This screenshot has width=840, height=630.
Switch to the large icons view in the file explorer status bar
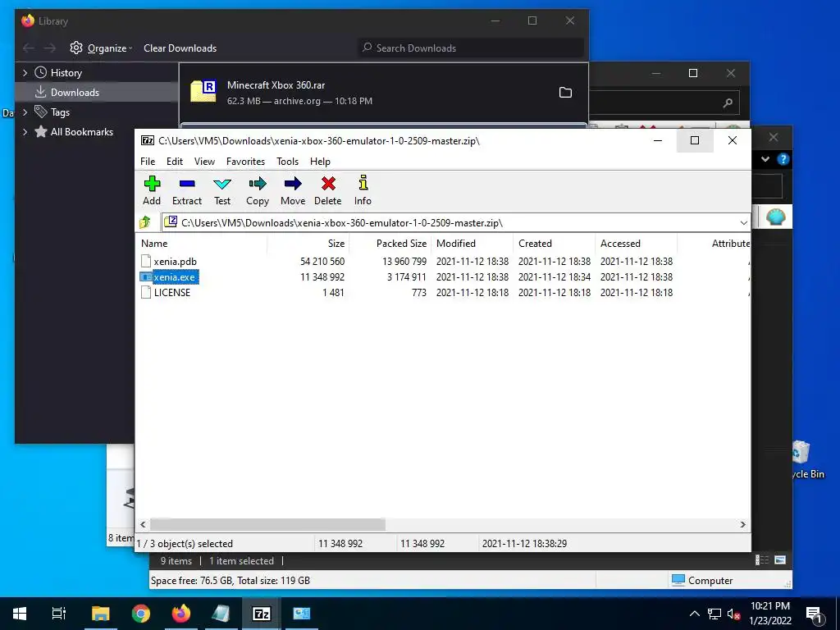[x=781, y=560]
